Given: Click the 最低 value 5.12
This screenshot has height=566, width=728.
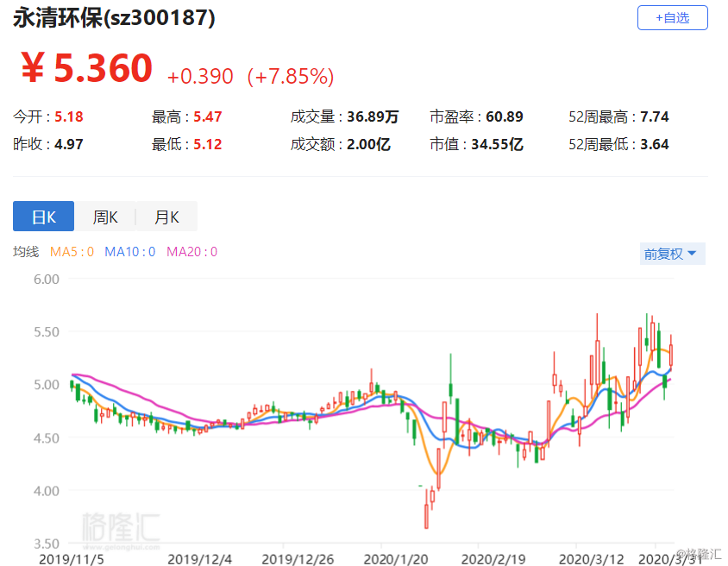Looking at the screenshot, I should pyautogui.click(x=208, y=144).
